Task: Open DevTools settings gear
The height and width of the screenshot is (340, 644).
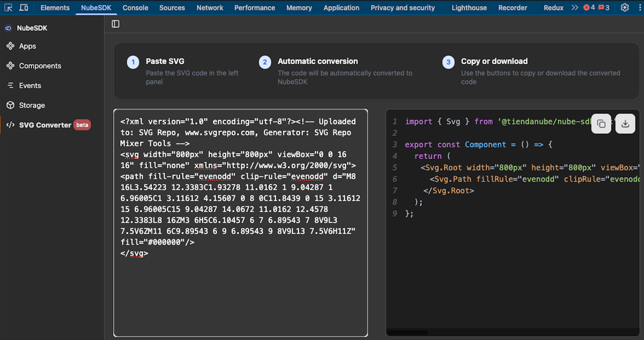Action: point(625,7)
